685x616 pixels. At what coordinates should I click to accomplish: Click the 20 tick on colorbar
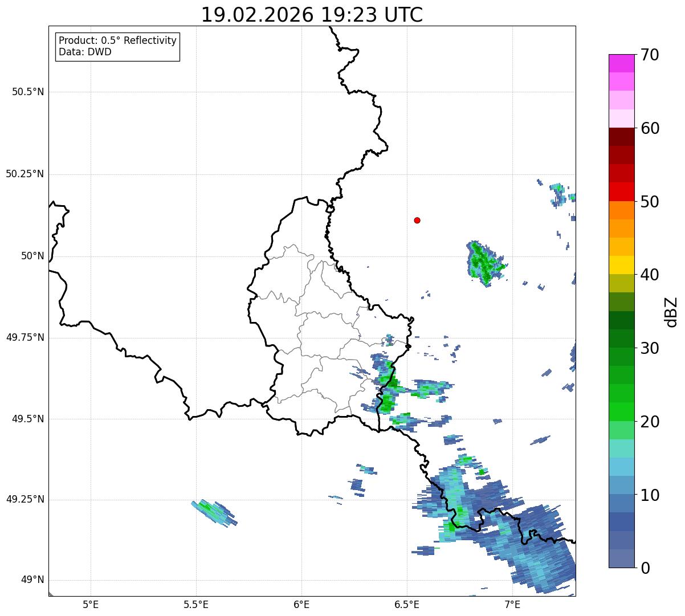point(650,422)
